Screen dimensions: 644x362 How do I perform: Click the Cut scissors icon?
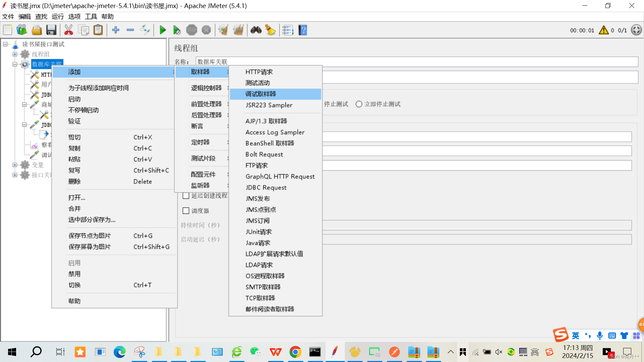point(68,30)
